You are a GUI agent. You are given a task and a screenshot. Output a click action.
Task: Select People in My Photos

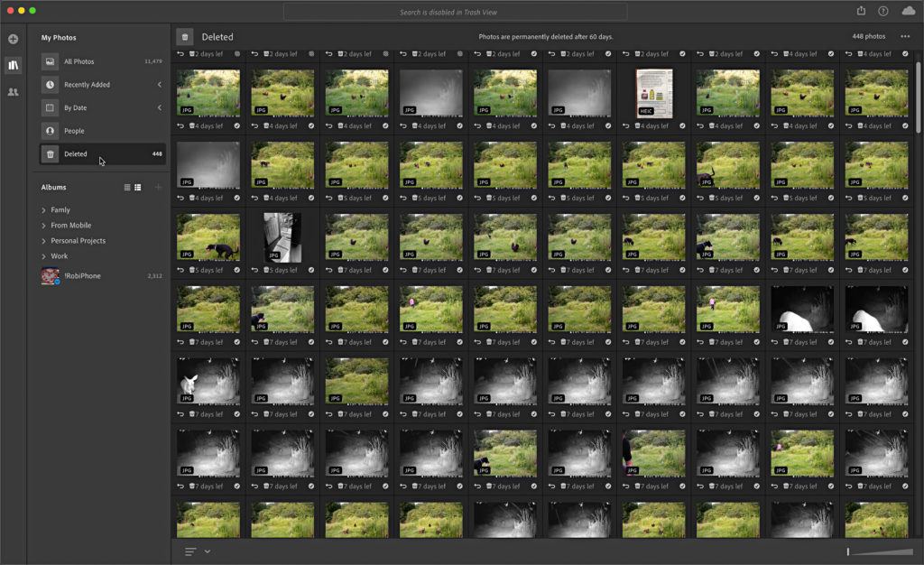click(x=102, y=131)
